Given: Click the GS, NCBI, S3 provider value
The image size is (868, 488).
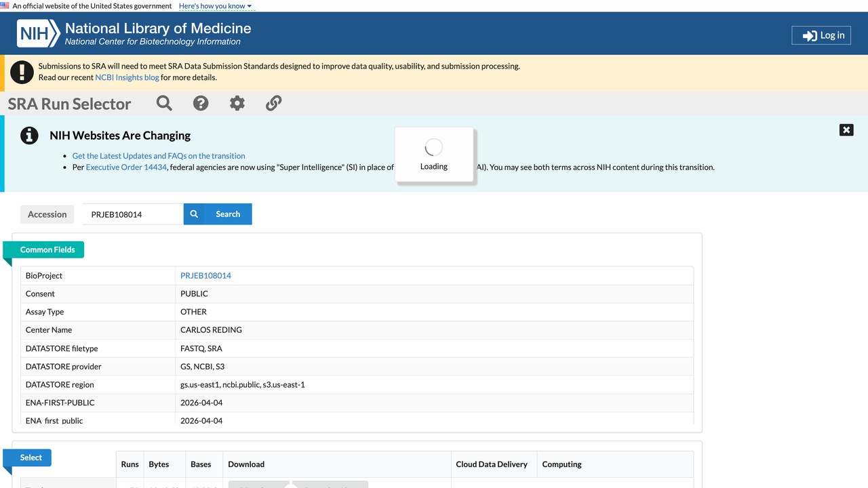Looking at the screenshot, I should (x=202, y=367).
